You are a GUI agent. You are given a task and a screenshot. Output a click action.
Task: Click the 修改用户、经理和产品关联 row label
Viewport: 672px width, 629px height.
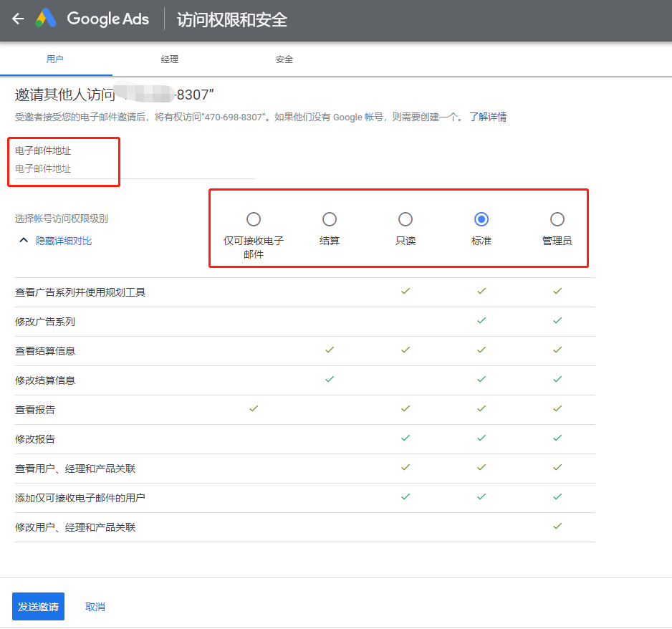(x=75, y=527)
